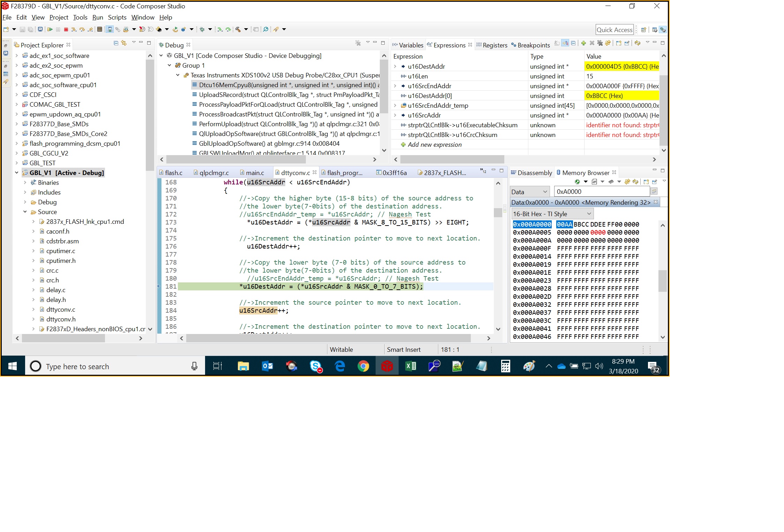
Task: Open the 16-Bit Hex TI Style dropdown
Action: [552, 214]
